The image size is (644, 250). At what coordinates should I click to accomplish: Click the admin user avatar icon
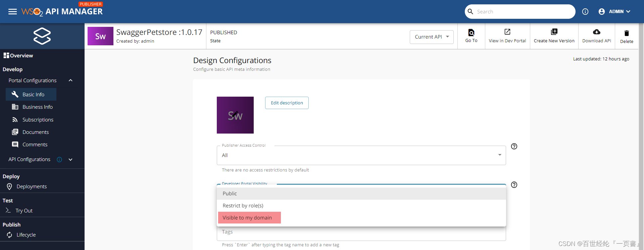[x=602, y=12]
